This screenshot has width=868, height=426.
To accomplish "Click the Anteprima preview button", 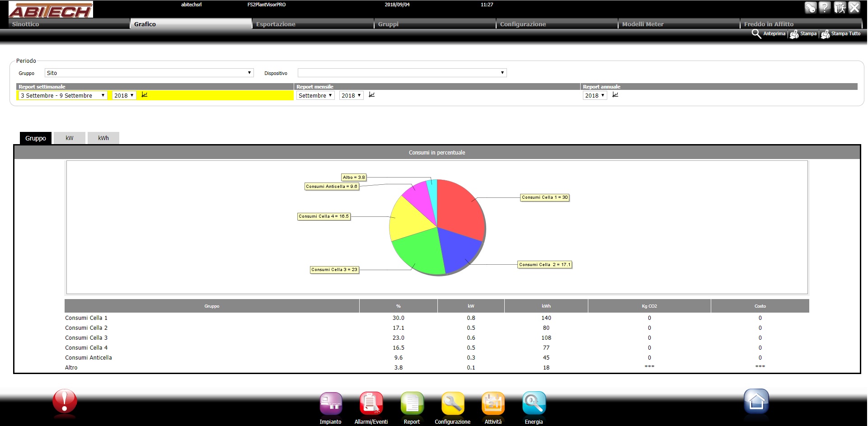I will 769,34.
